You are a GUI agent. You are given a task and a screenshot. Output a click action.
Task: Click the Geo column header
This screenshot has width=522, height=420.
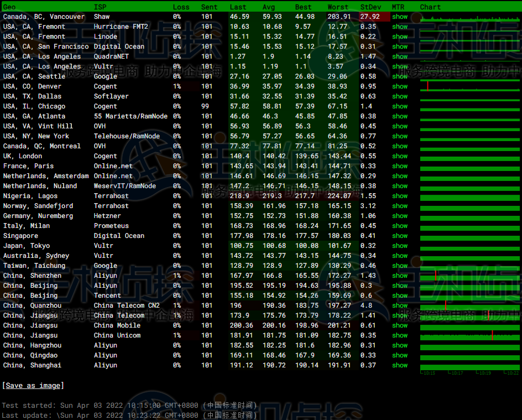[x=9, y=7]
